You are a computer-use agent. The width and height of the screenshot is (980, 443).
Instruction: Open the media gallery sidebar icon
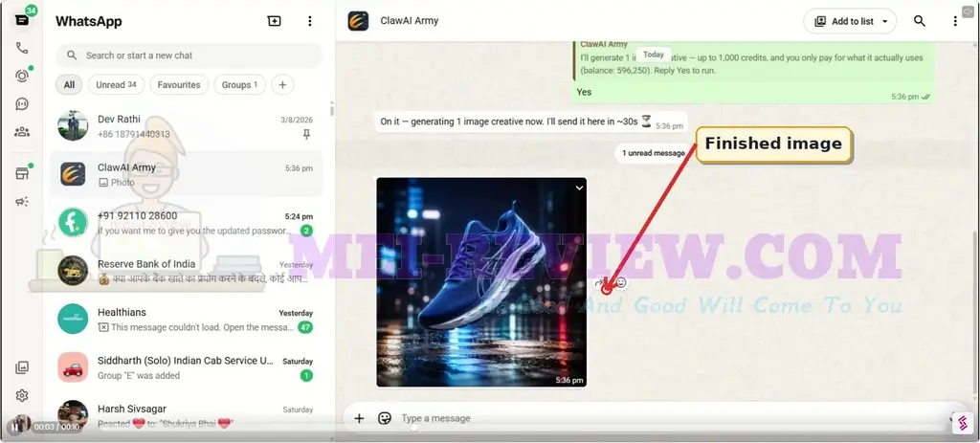[x=22, y=367]
